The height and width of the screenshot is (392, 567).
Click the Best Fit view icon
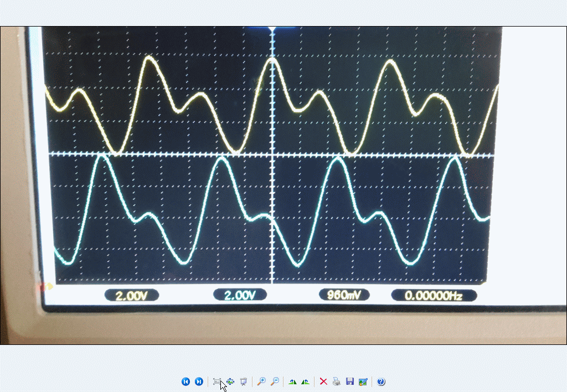pos(217,381)
